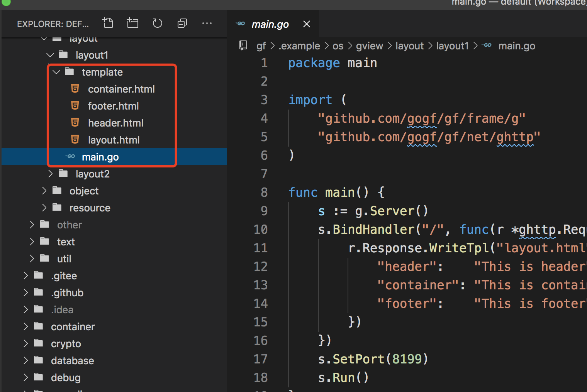Collapse all folders in the Explorer
This screenshot has height=392, width=587.
[182, 23]
